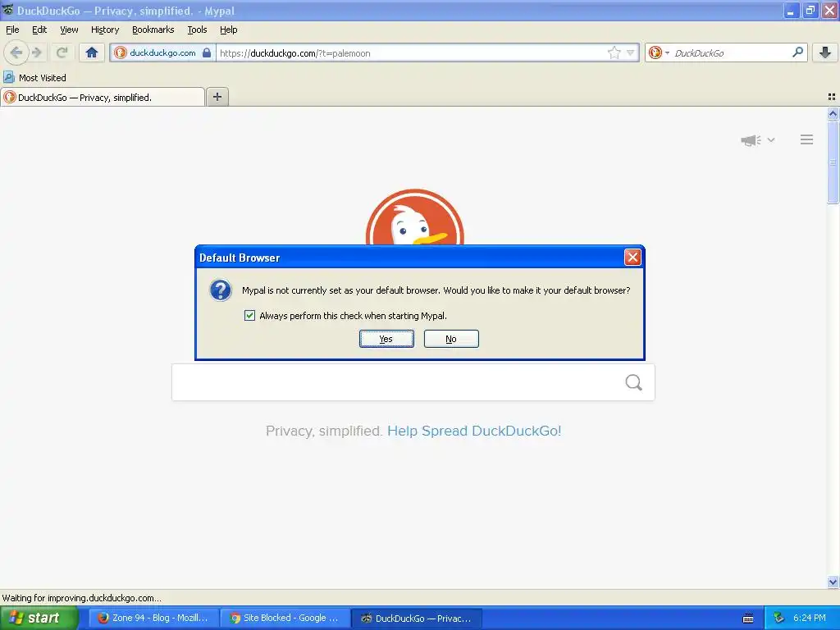
Task: Click DuckDuckGo — Privac... taskbar button
Action: pyautogui.click(x=417, y=618)
